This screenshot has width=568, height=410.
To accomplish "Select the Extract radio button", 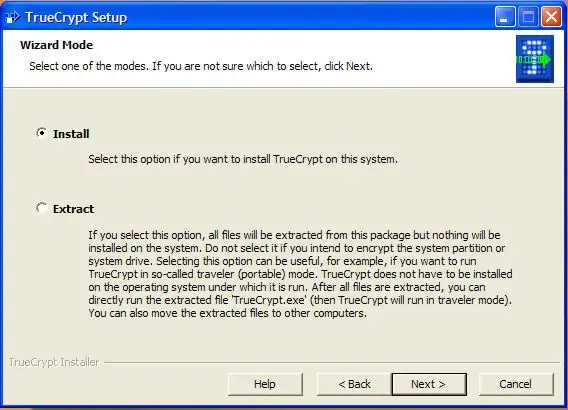I will tap(42, 208).
